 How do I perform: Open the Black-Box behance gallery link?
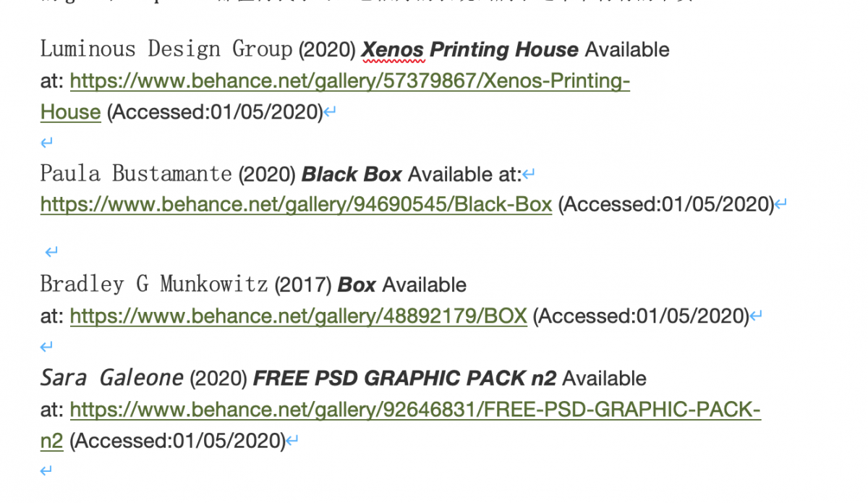pos(297,205)
